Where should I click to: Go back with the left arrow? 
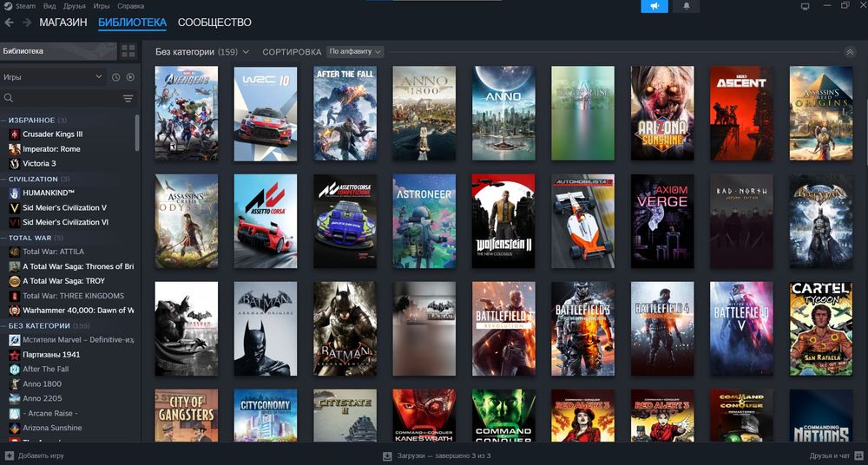coord(9,23)
